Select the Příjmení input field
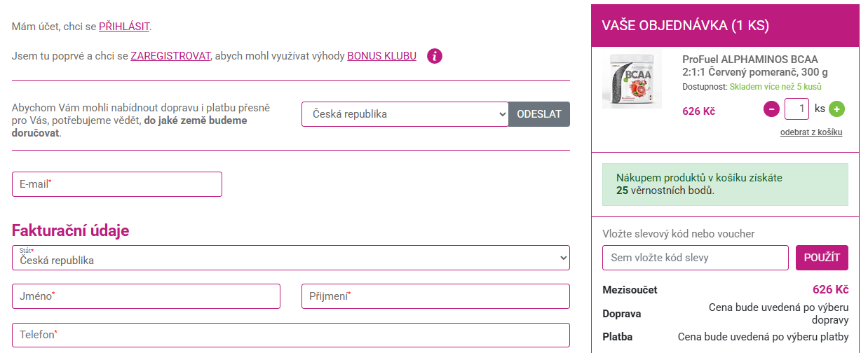Image resolution: width=868 pixels, height=353 pixels. (435, 296)
